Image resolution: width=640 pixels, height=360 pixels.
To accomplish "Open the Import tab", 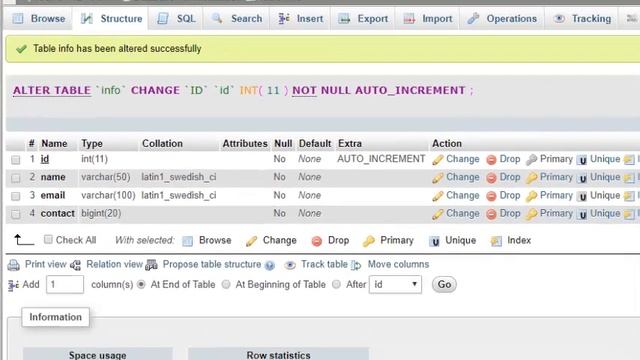I will click(x=427, y=19).
